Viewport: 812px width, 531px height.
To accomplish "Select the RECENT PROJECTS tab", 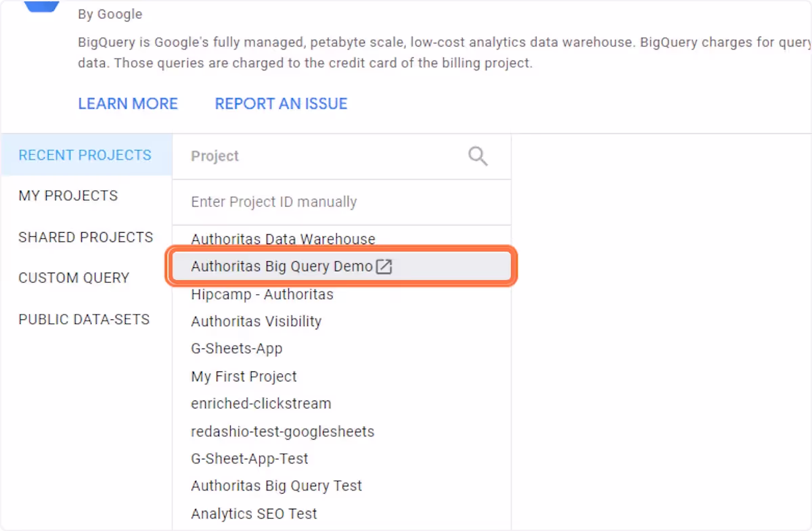I will [87, 155].
